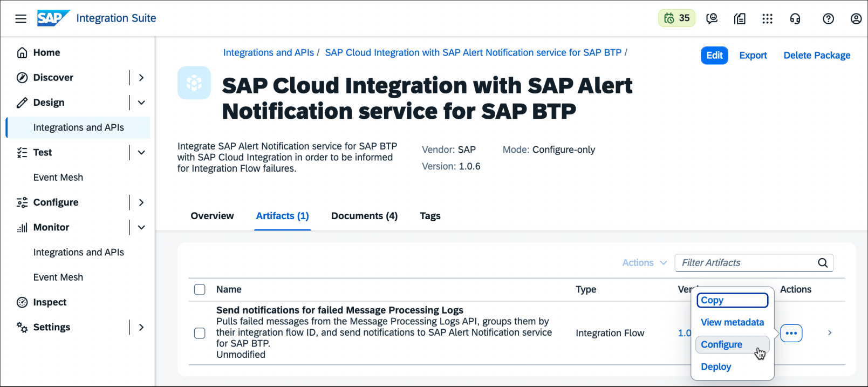The image size is (868, 387).
Task: Collapse the Monitor section chevron
Action: (x=141, y=227)
